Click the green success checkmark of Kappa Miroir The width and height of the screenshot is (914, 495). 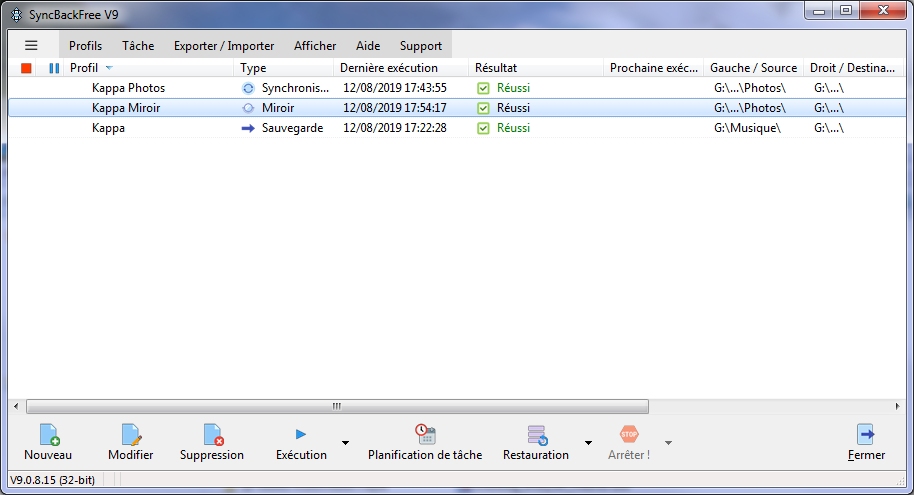click(x=483, y=108)
